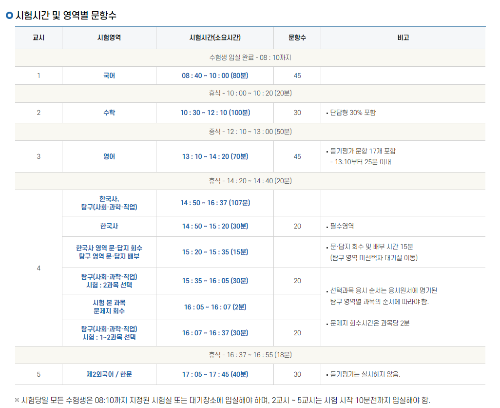500x408 pixels.
Task: Click the '시험 본 과목 문제지 회수' cell
Action: point(109,307)
